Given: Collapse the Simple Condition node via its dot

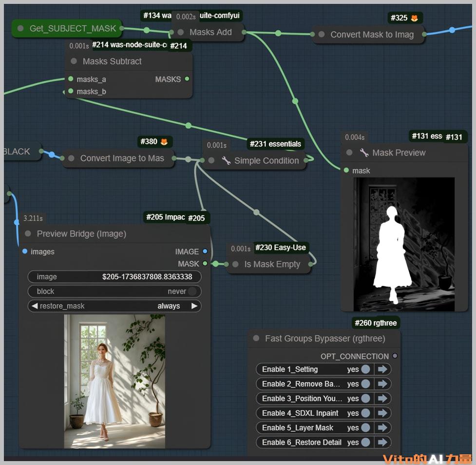Looking at the screenshot, I should click(x=211, y=160).
